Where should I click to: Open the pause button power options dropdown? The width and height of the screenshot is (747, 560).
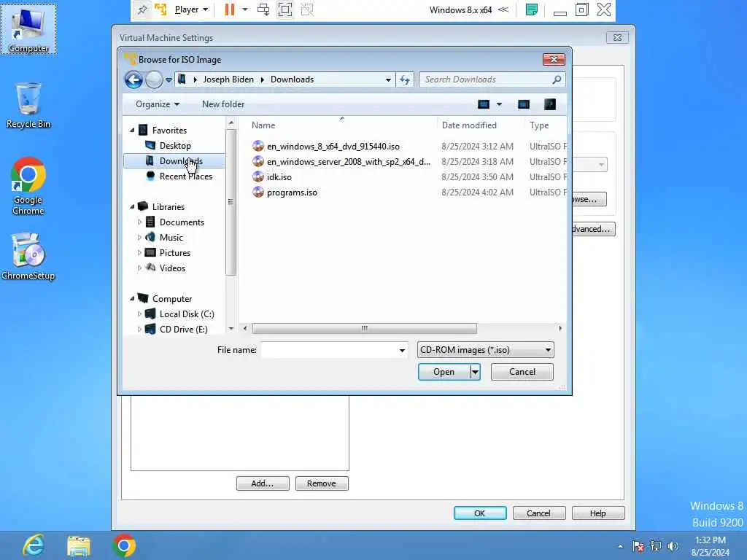(x=245, y=9)
